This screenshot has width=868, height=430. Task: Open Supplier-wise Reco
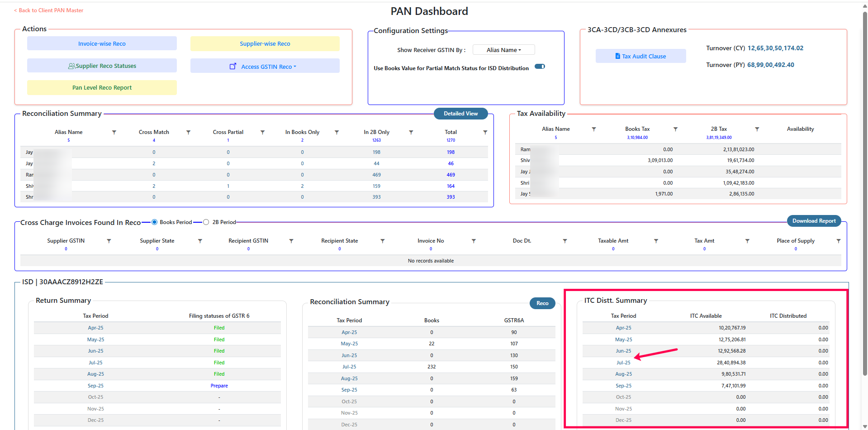point(265,43)
